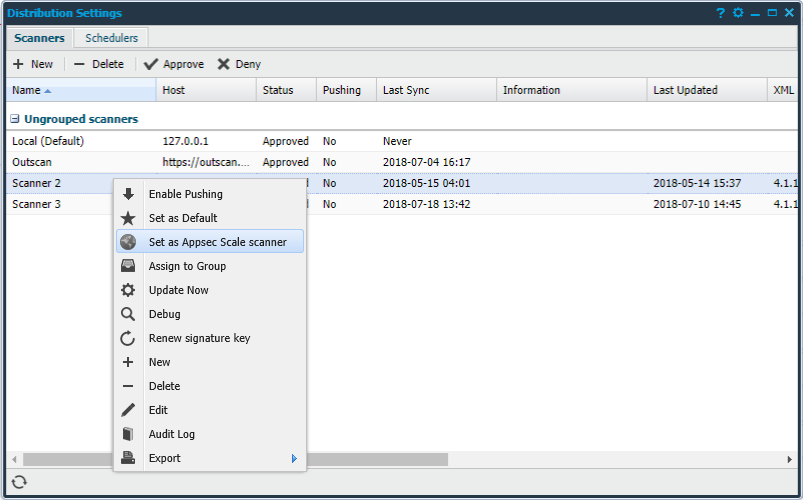This screenshot has height=500, width=803.
Task: Collapse the Ungrouped scanners group
Action: pyautogui.click(x=15, y=119)
